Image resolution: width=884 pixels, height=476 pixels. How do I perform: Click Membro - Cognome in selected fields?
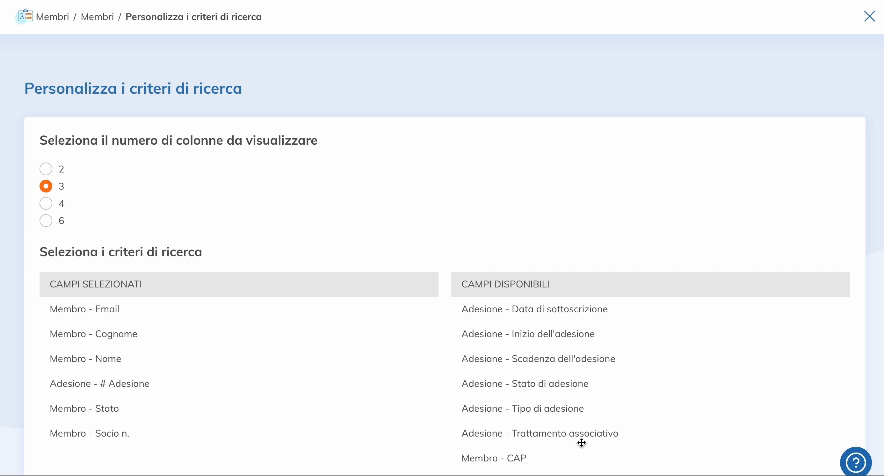(x=93, y=334)
